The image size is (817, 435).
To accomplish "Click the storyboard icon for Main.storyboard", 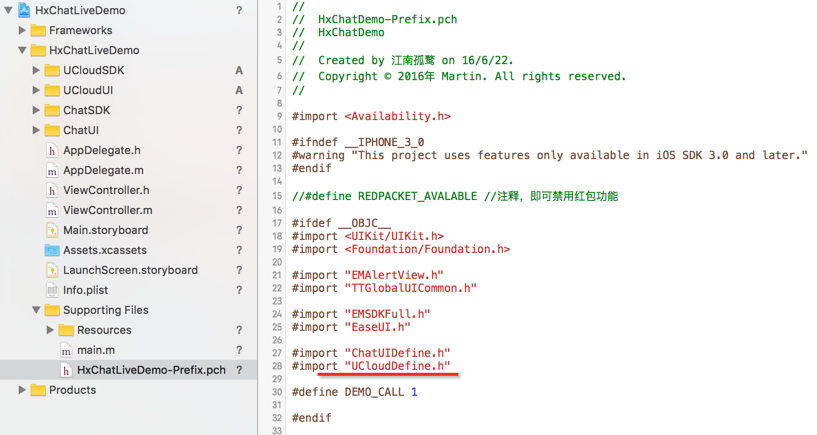I will pyautogui.click(x=52, y=230).
